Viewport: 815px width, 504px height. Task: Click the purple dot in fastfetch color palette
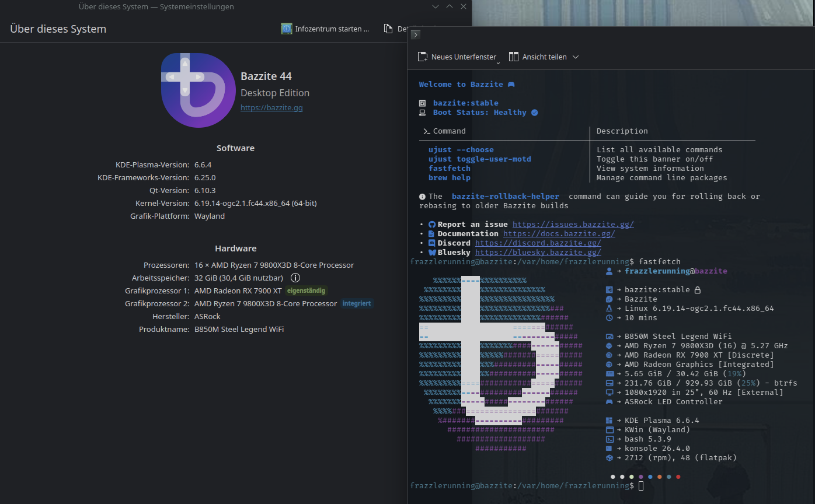tap(641, 477)
